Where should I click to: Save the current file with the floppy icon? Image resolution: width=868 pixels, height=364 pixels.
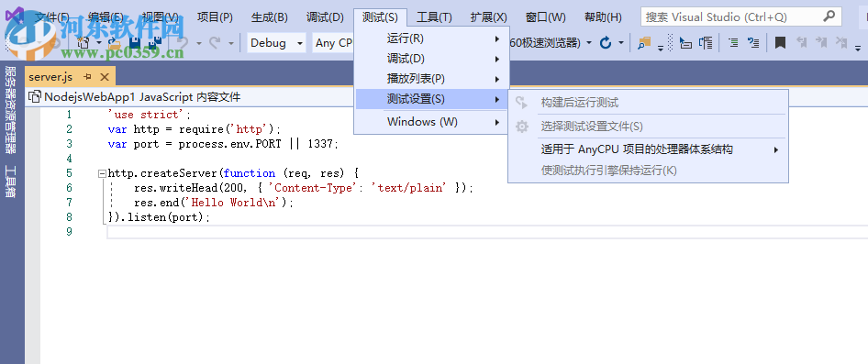[x=135, y=42]
